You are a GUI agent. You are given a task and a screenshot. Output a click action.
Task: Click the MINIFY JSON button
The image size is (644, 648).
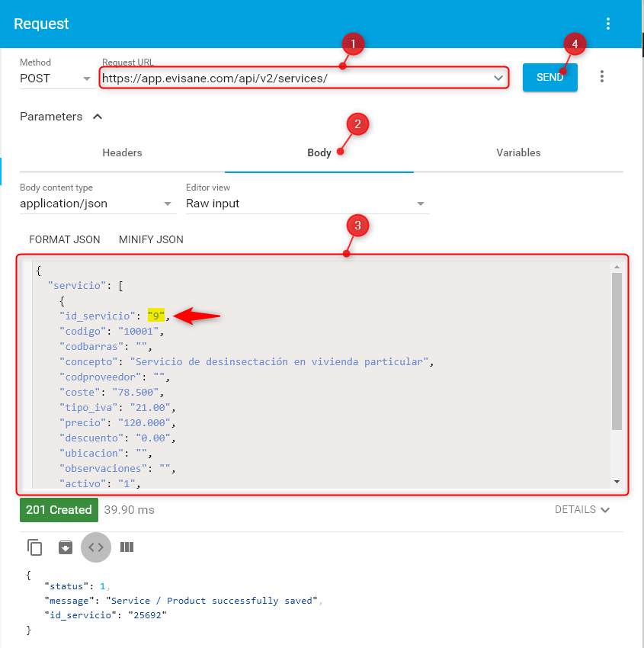pyautogui.click(x=151, y=239)
